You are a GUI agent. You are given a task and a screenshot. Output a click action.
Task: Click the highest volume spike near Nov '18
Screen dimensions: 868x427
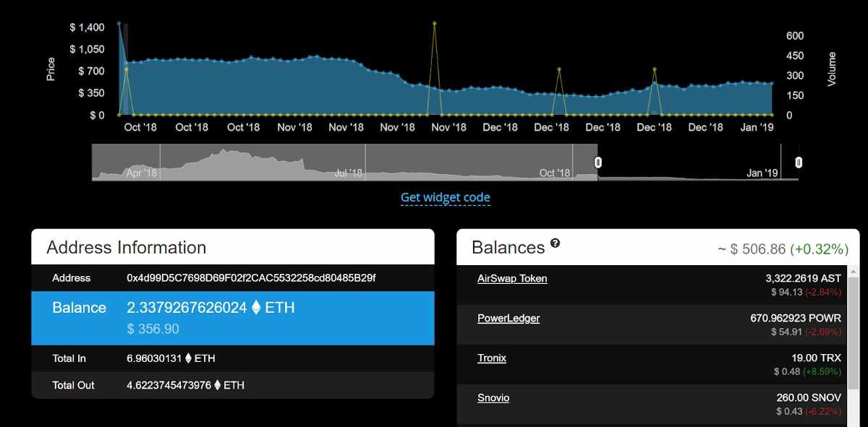pyautogui.click(x=435, y=24)
